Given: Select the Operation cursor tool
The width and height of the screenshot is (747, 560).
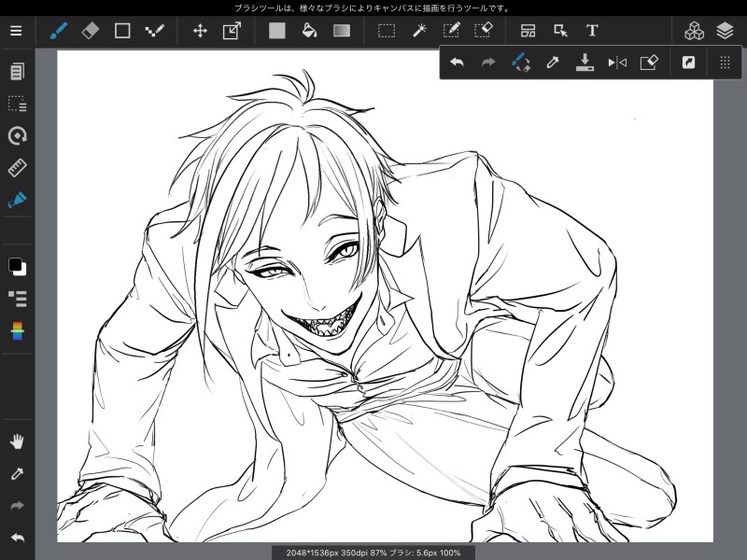Looking at the screenshot, I should 561,31.
